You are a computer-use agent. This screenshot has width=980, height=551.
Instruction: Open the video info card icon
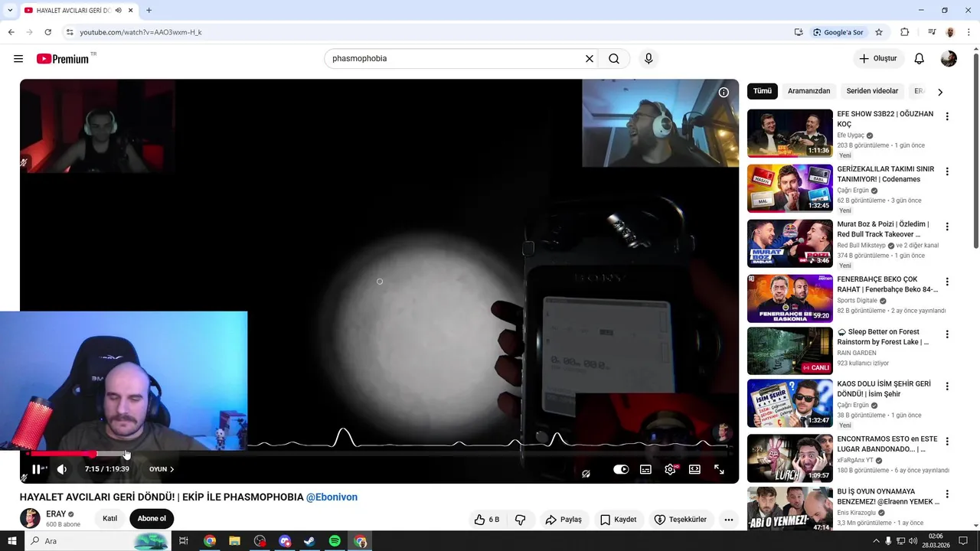(724, 93)
